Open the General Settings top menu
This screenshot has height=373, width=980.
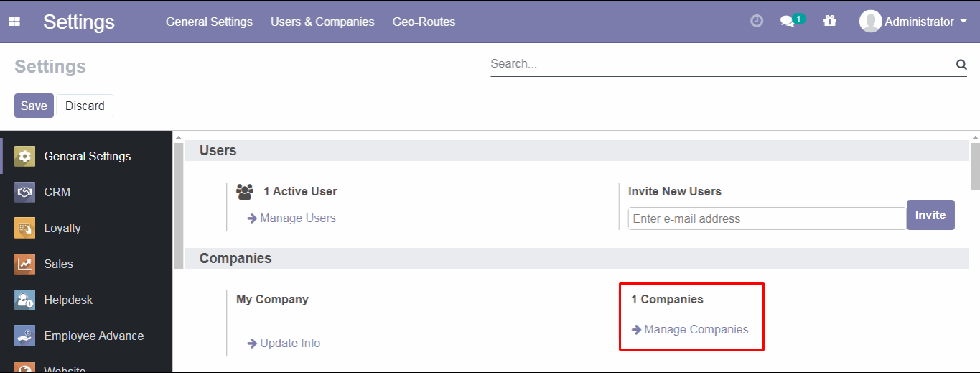pyautogui.click(x=209, y=22)
